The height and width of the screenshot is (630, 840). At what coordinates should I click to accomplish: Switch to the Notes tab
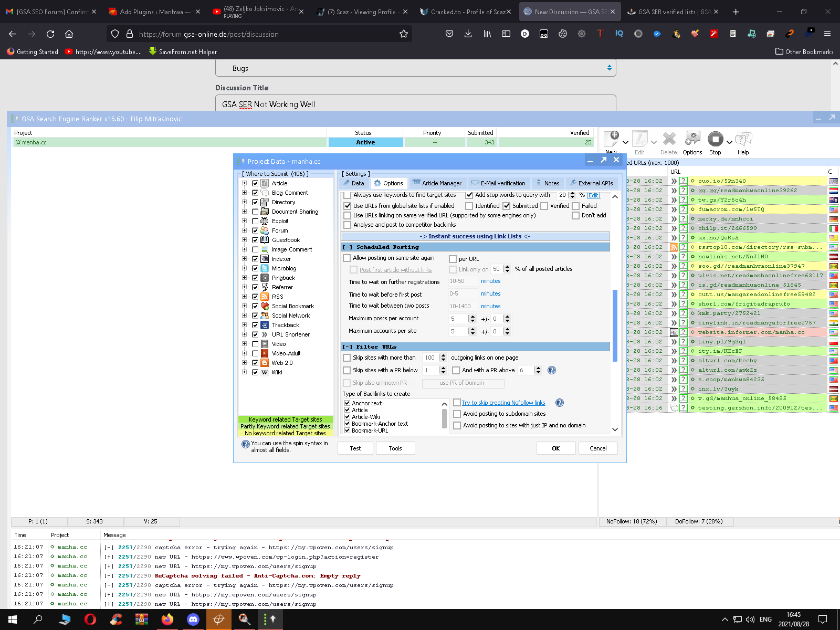tap(547, 183)
